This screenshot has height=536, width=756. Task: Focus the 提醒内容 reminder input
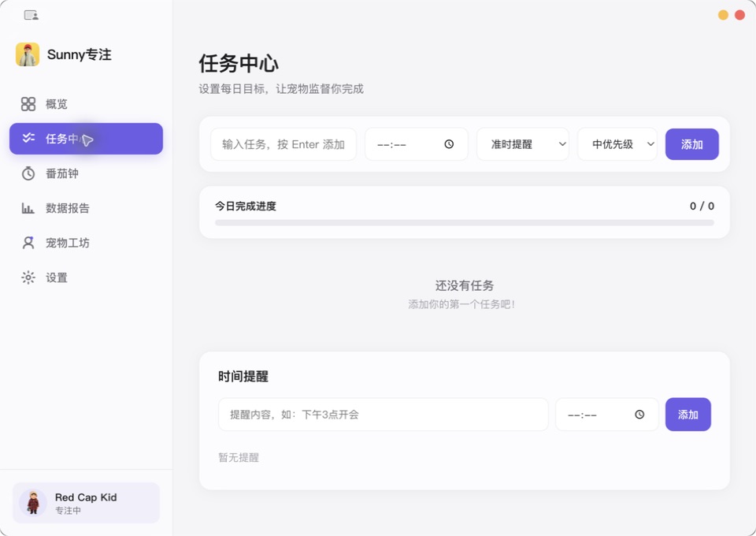(x=384, y=414)
